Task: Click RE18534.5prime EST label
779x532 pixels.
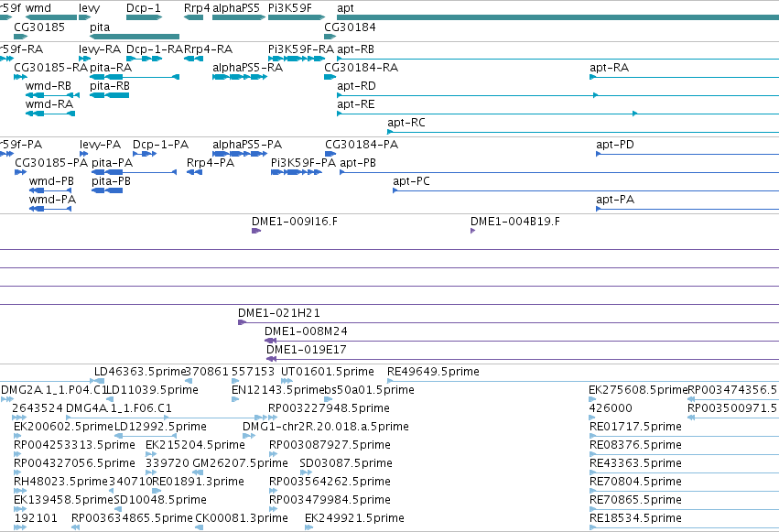Action: point(635,518)
